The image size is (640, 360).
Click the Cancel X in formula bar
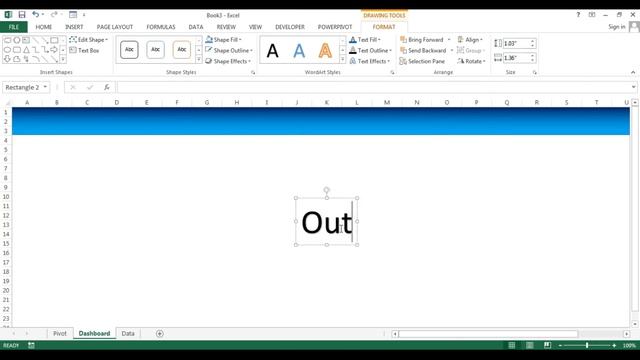point(73,87)
